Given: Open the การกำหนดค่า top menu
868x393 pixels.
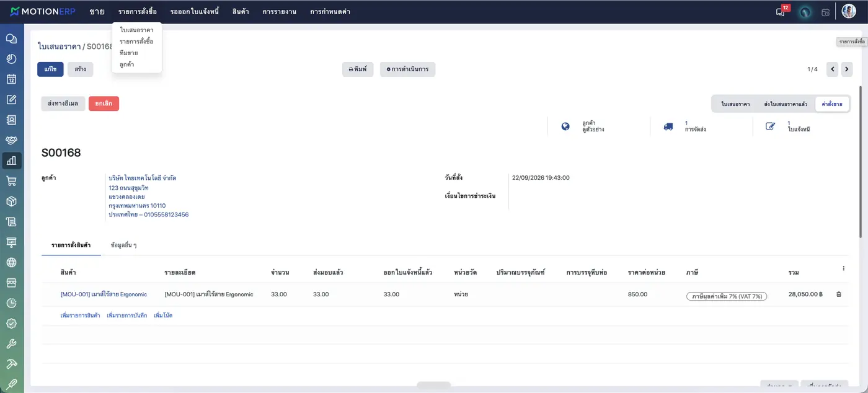Looking at the screenshot, I should [330, 12].
